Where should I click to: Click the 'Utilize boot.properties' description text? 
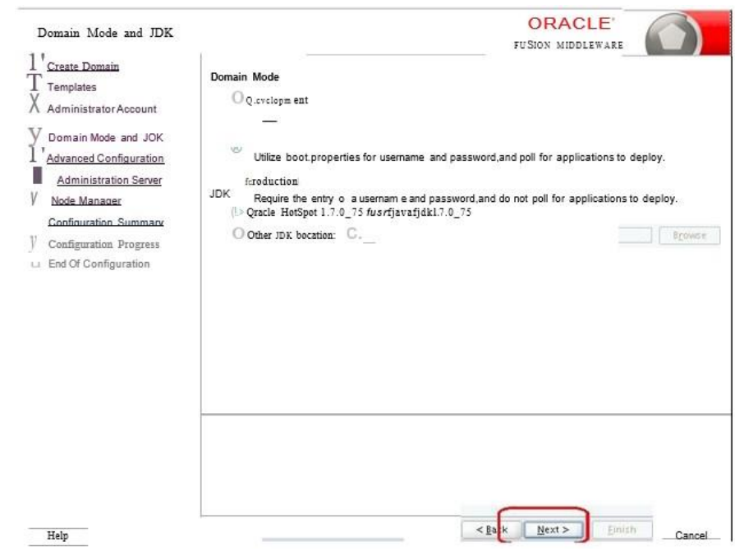459,157
